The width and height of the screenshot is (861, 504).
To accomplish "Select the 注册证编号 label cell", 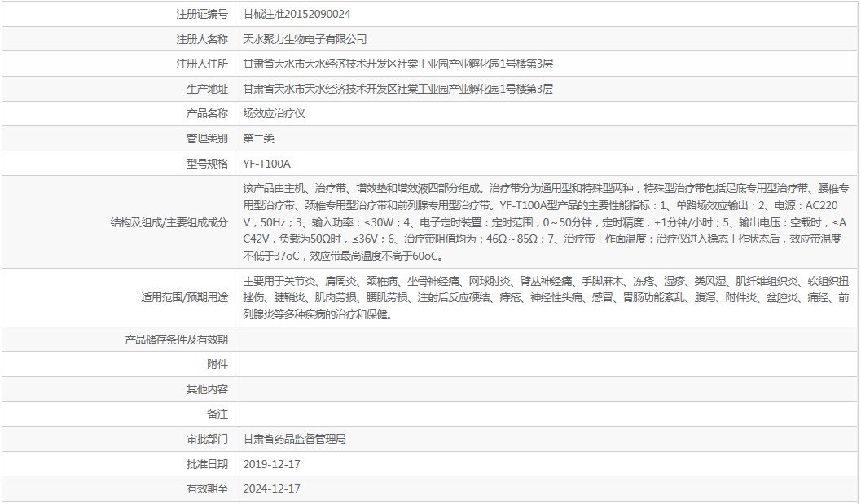I will click(201, 15).
